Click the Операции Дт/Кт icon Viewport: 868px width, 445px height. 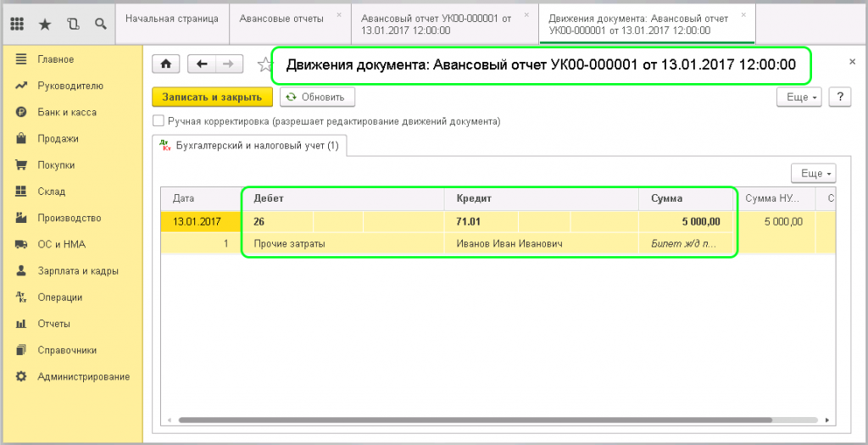[21, 298]
